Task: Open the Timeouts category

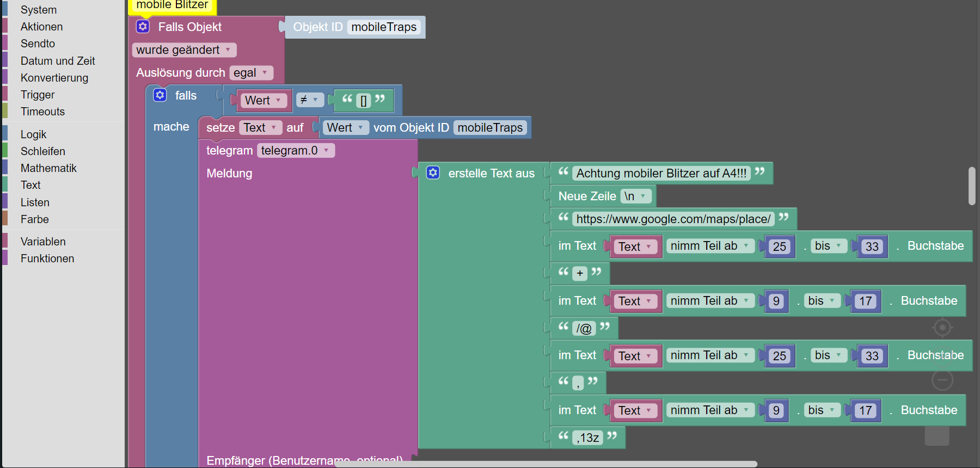Action: point(42,112)
